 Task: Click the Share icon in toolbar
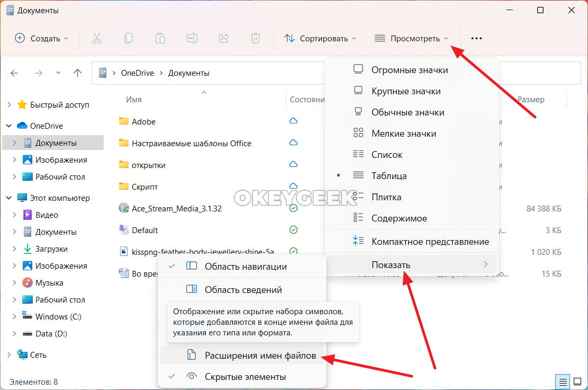click(x=224, y=38)
